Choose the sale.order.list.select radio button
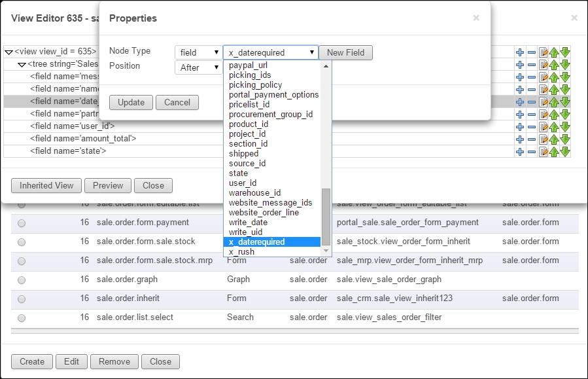This screenshot has height=379, width=588. [22, 317]
